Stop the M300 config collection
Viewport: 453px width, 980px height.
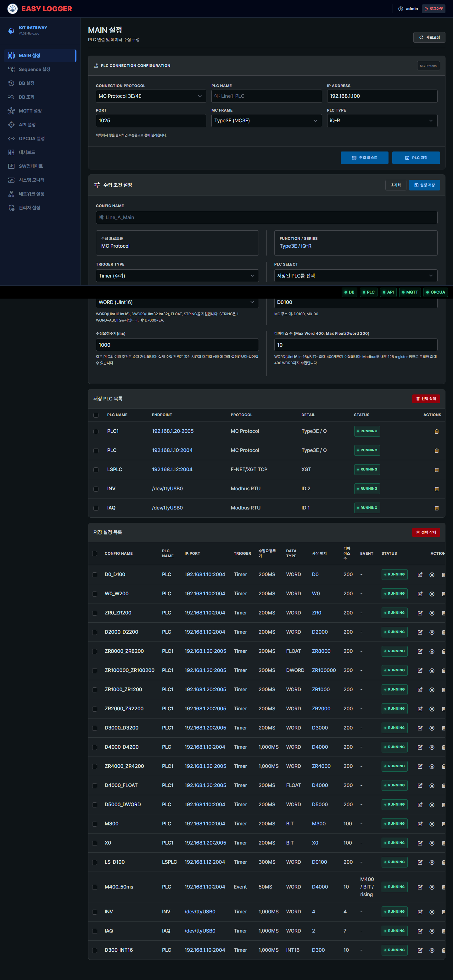pos(432,824)
